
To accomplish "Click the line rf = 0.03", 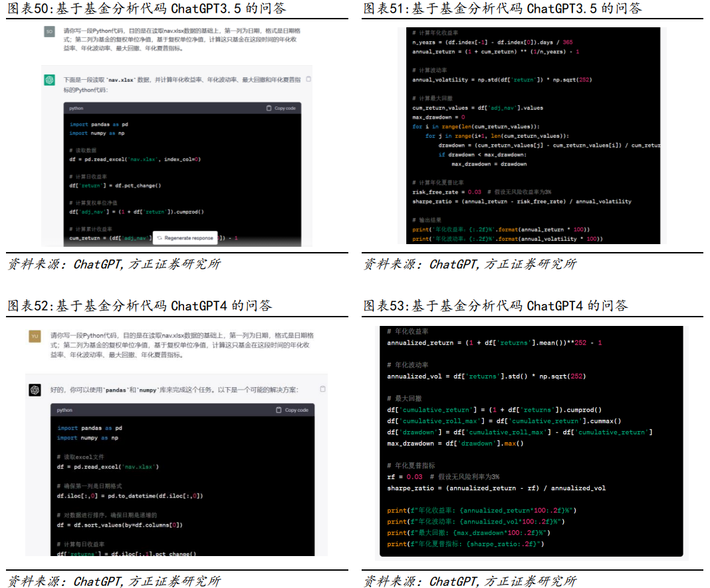I will click(x=443, y=477).
